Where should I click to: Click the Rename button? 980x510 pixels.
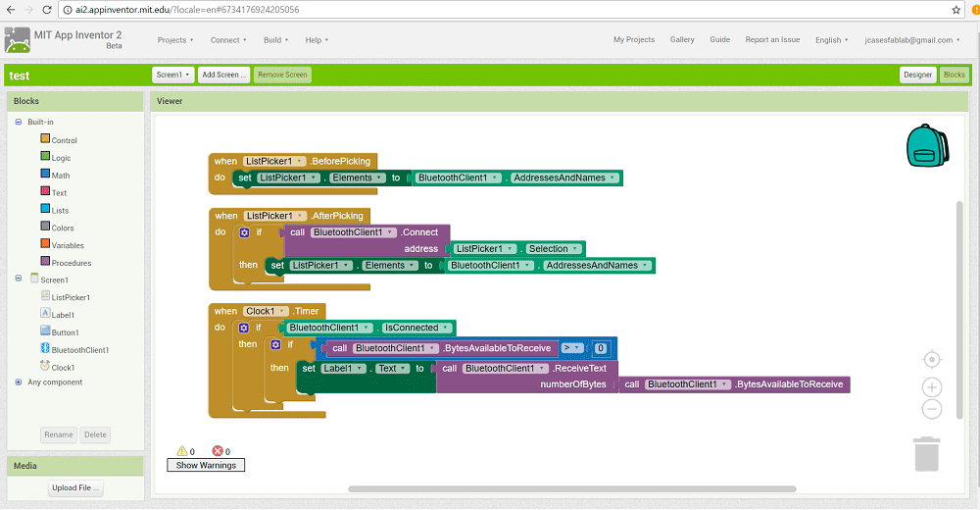(59, 434)
